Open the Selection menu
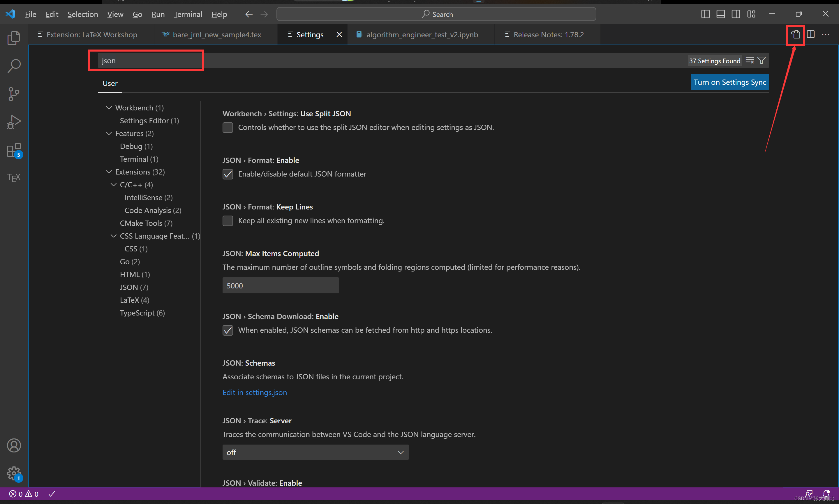Viewport: 839px width, 504px height. click(83, 14)
